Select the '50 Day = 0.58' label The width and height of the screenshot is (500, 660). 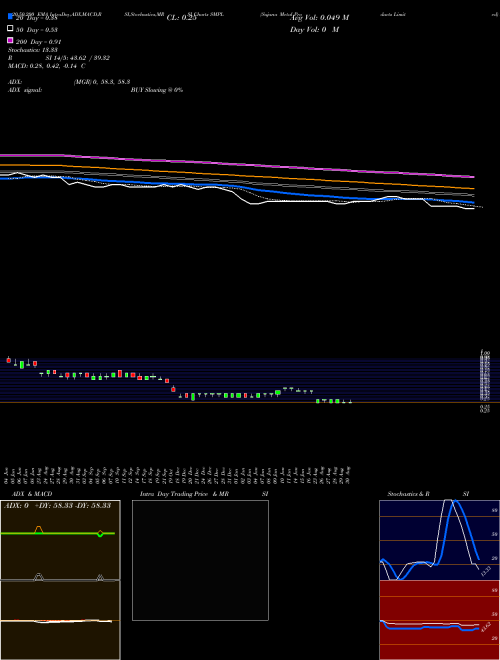pyautogui.click(x=37, y=30)
